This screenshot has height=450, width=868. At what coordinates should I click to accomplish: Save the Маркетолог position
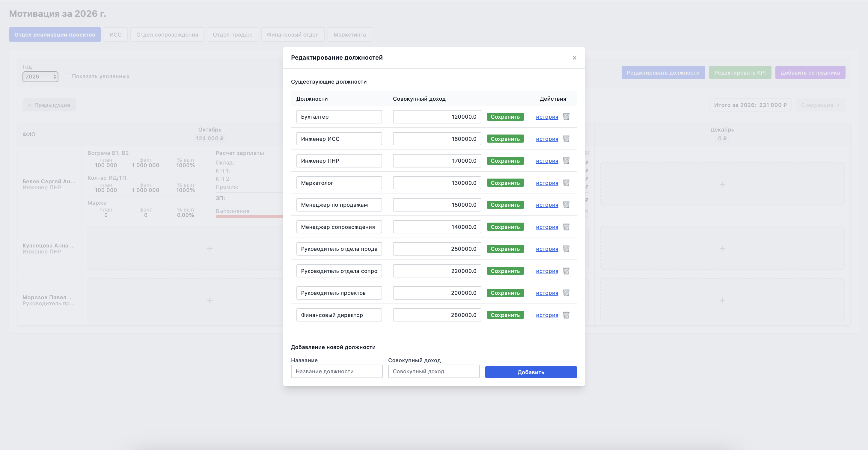tap(505, 183)
